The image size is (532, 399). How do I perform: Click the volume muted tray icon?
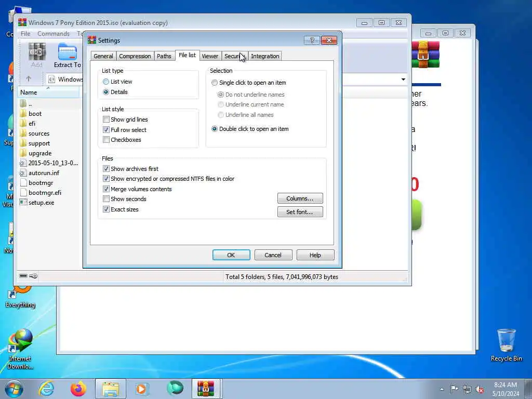[480, 389]
